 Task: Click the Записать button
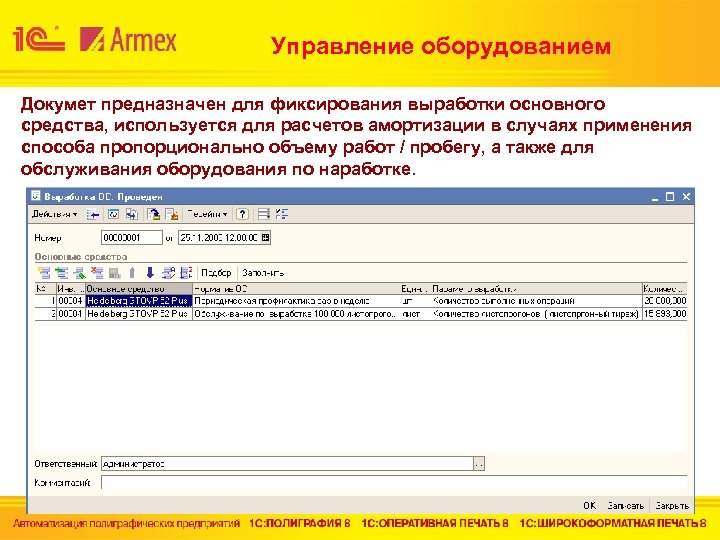click(625, 506)
